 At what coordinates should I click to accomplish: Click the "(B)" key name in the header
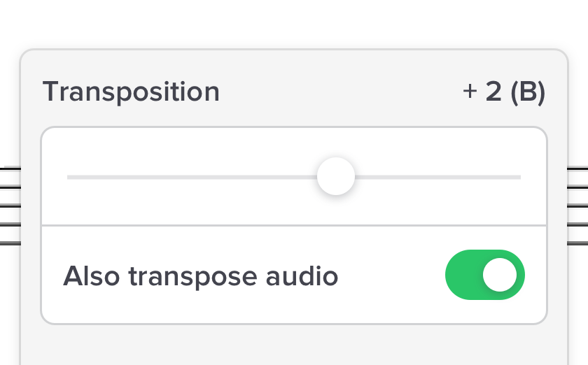[x=528, y=92]
